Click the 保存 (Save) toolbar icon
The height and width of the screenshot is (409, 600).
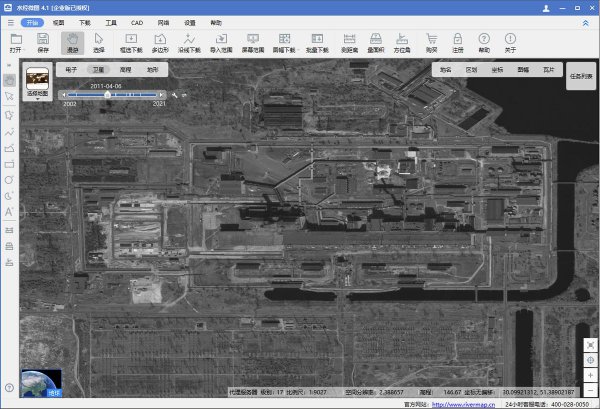(x=43, y=41)
